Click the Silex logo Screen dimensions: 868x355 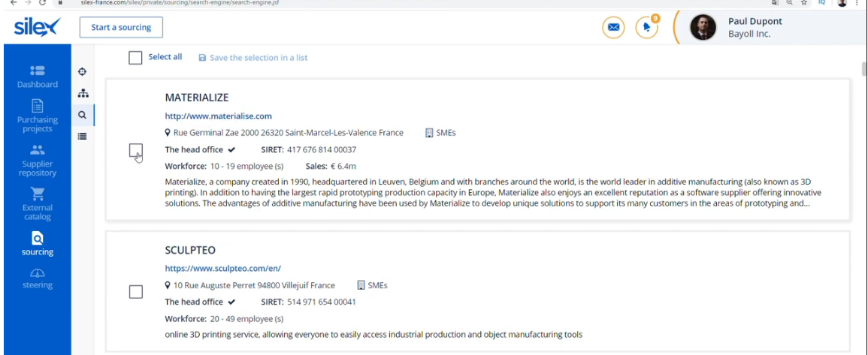(x=36, y=28)
